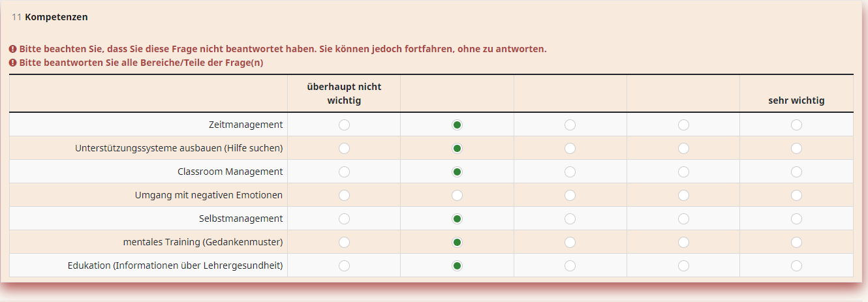
Task: Click the 'Umgang mit negativen Emotionen' row label
Action: [209, 195]
